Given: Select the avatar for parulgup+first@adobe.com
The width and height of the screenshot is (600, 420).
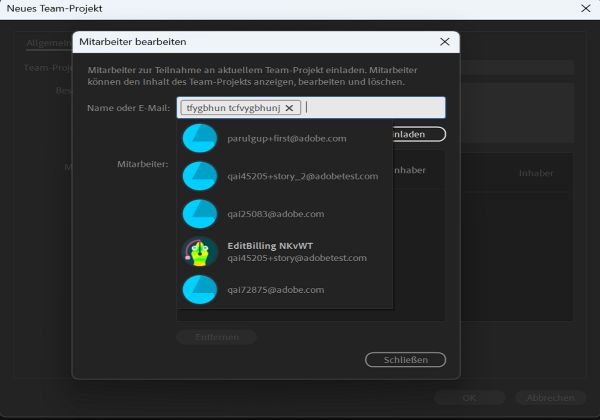Looking at the screenshot, I should click(200, 138).
